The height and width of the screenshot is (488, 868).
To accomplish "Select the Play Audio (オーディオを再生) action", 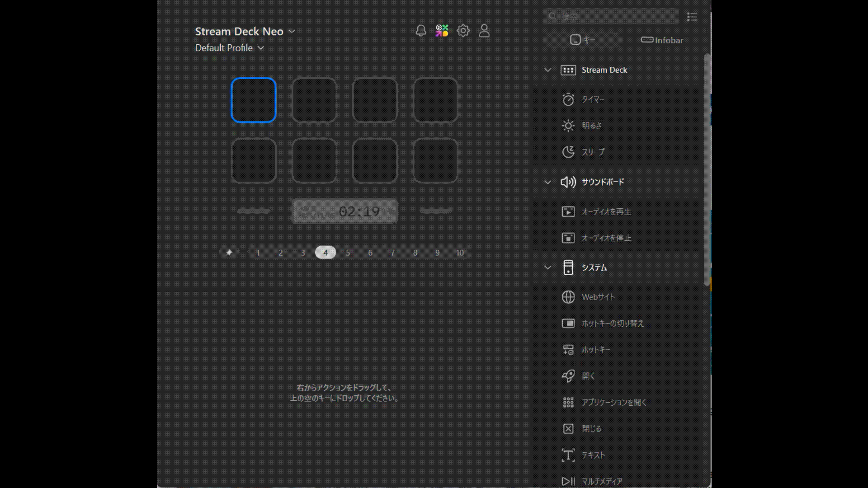I will [606, 211].
